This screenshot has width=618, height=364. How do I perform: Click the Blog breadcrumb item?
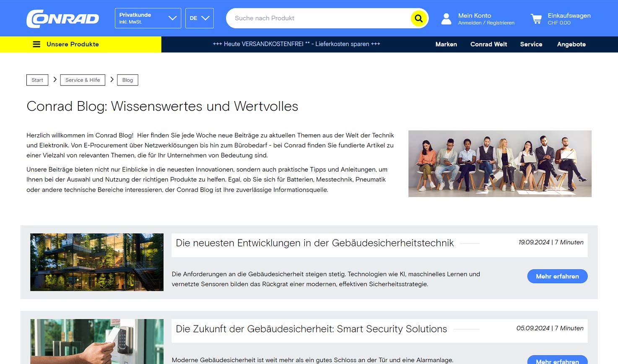pos(127,80)
